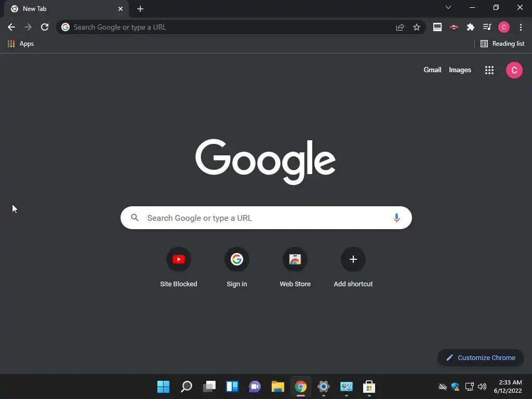Screen dimensions: 532x399
Task: Open the Site Blocked YouTube shortcut
Action: coord(179,268)
